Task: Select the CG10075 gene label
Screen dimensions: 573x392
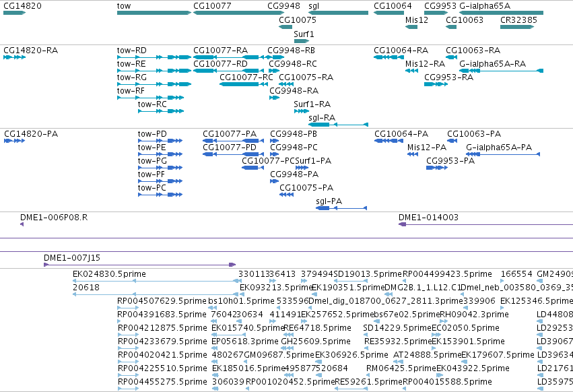Action: (x=298, y=20)
